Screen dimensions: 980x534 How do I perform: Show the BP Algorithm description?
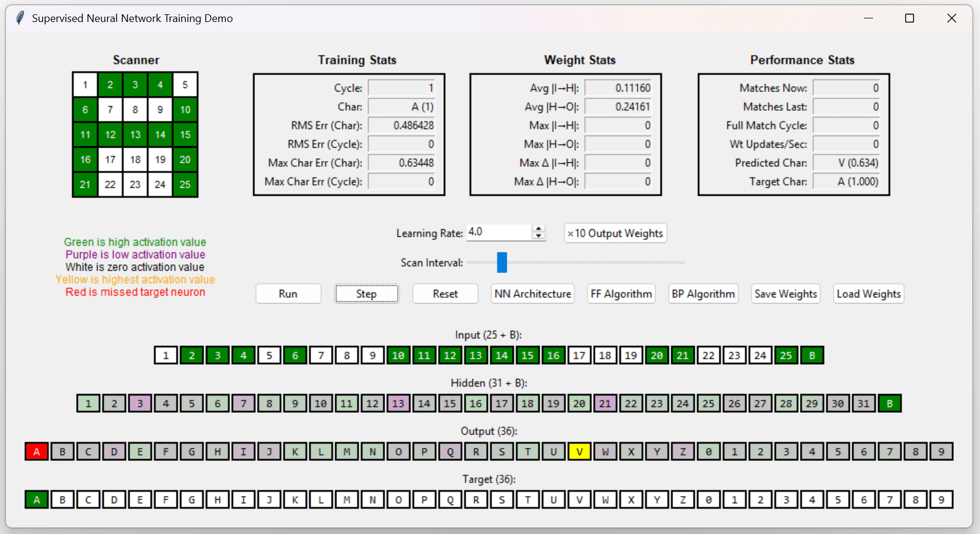point(703,294)
